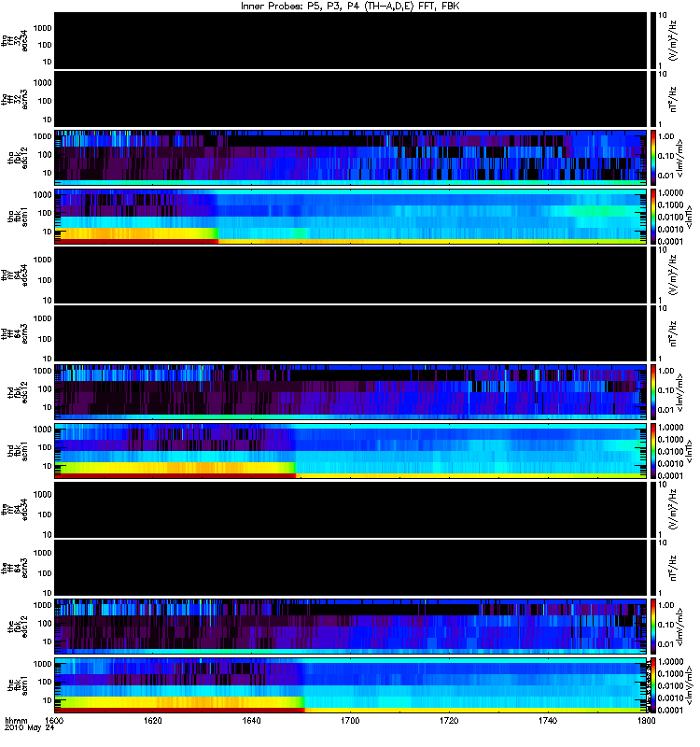Viewport: 700px width, 747px height.
Task: Click the thd fff 64 scm3 color bar
Action: pyautogui.click(x=652, y=333)
